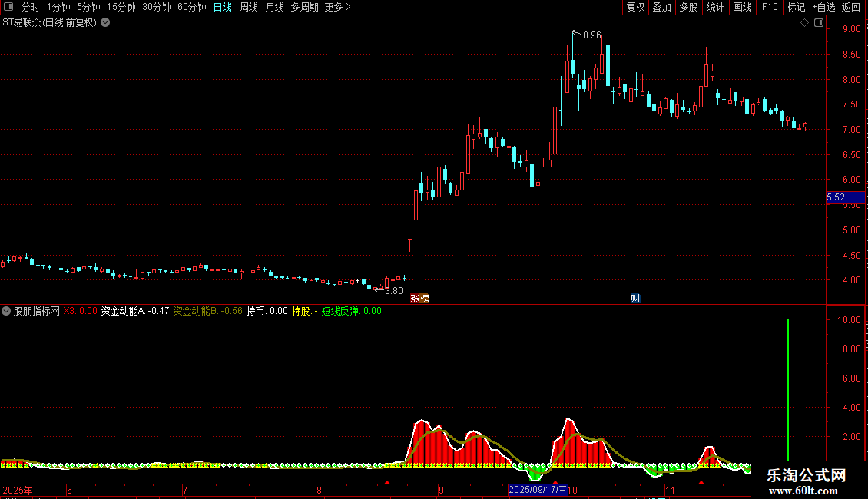868x499 pixels.
Task: Click the diamond marker icon above the chart
Action: [804, 23]
